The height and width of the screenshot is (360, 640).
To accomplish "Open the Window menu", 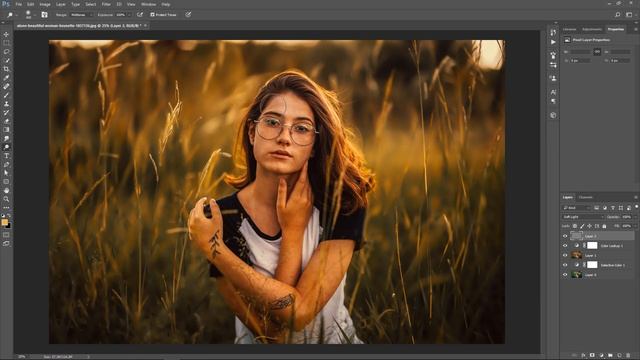I will 148,4.
